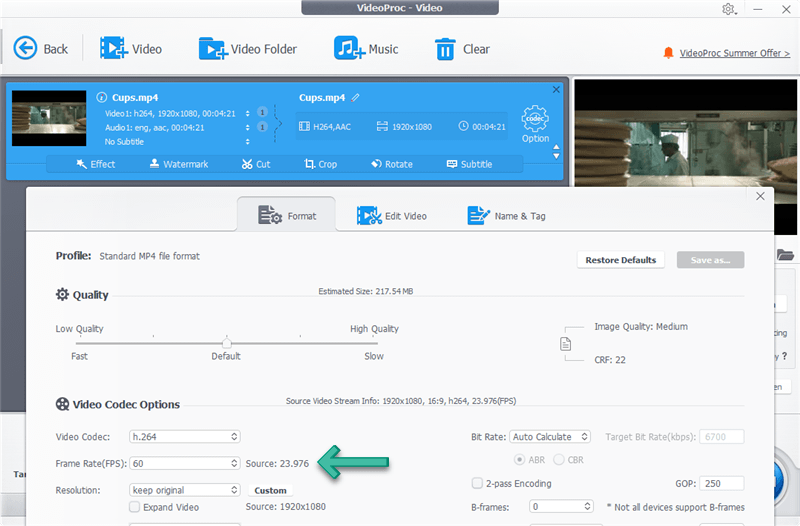Rename output Cups.mp4 with pencil icon
800x526 pixels.
coord(355,97)
